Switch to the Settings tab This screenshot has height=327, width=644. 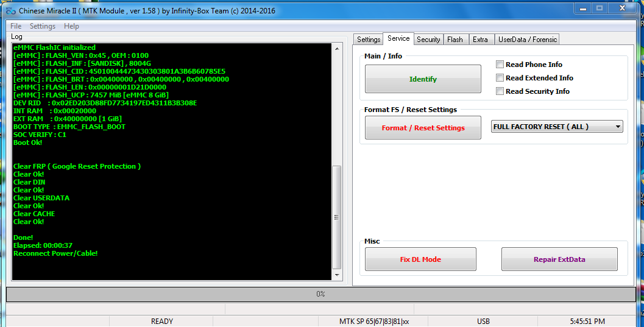pyautogui.click(x=369, y=40)
